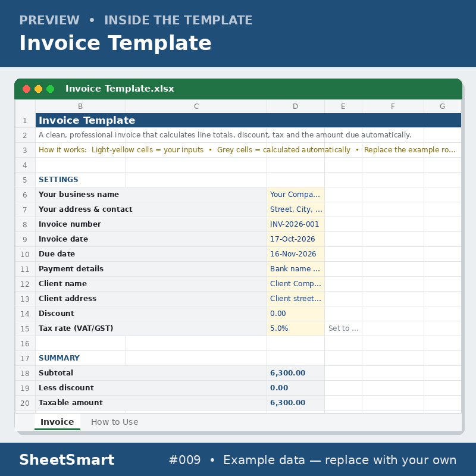Select column C header
This screenshot has height=476, width=476.
click(x=196, y=107)
